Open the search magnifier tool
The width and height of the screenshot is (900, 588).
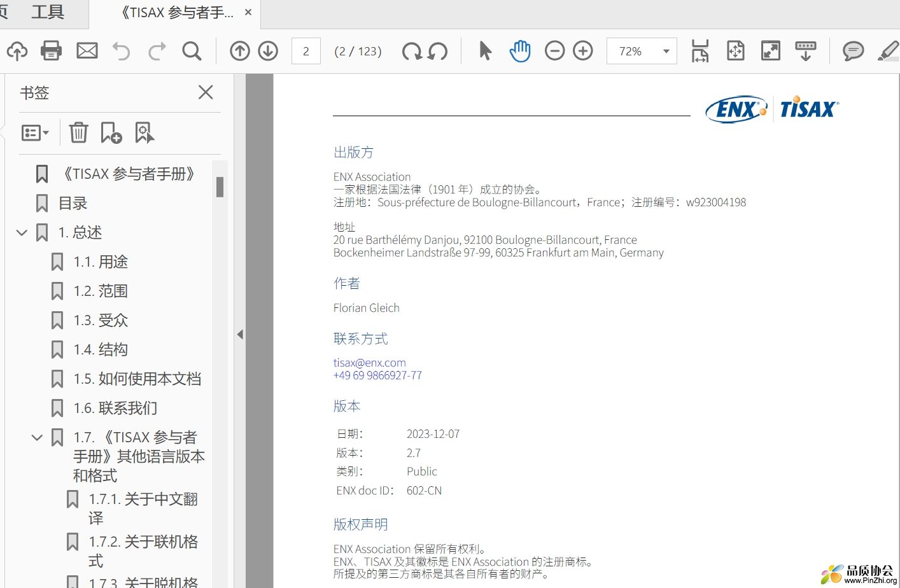192,51
